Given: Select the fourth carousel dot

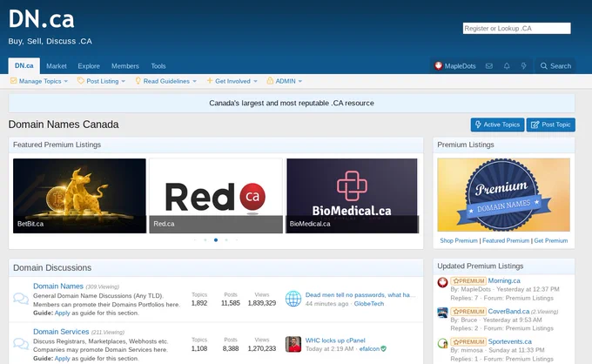Looking at the screenshot, I should point(226,239).
